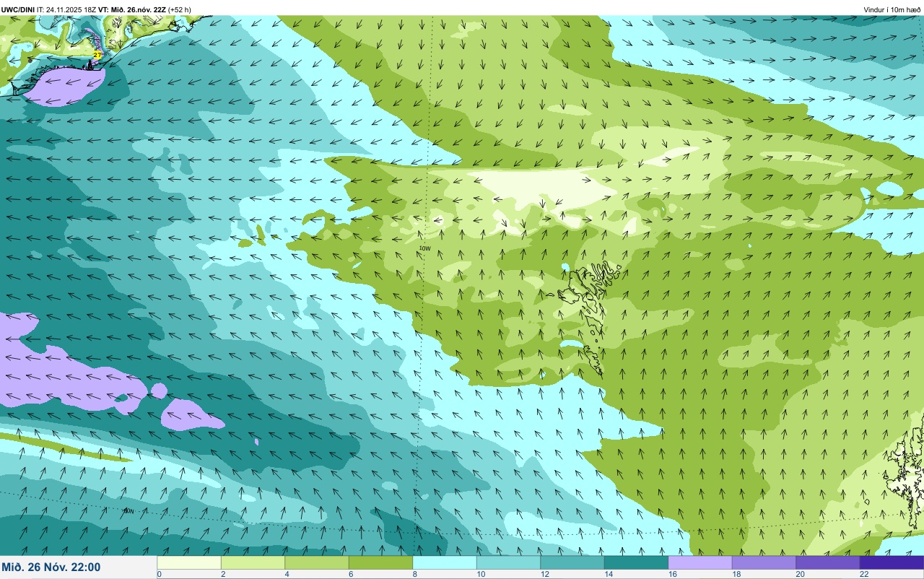Click the light green 2–4 legend swatch

pos(253,562)
